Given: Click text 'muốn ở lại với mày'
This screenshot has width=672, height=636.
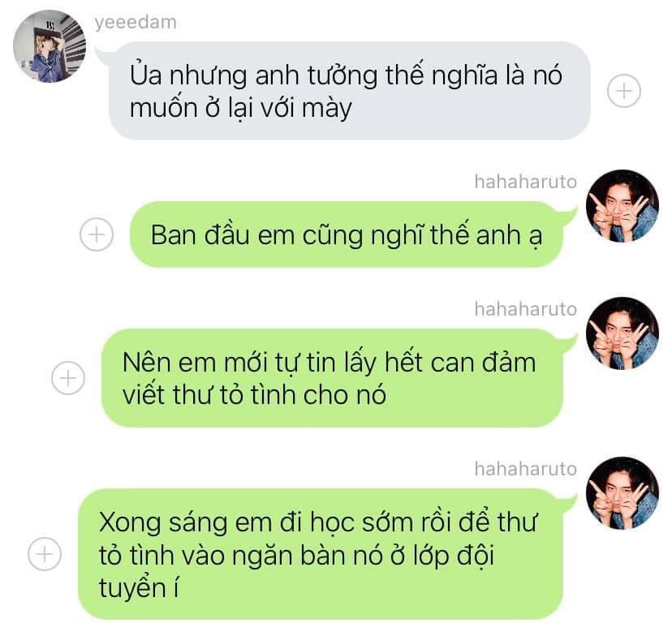Looking at the screenshot, I should 241,108.
